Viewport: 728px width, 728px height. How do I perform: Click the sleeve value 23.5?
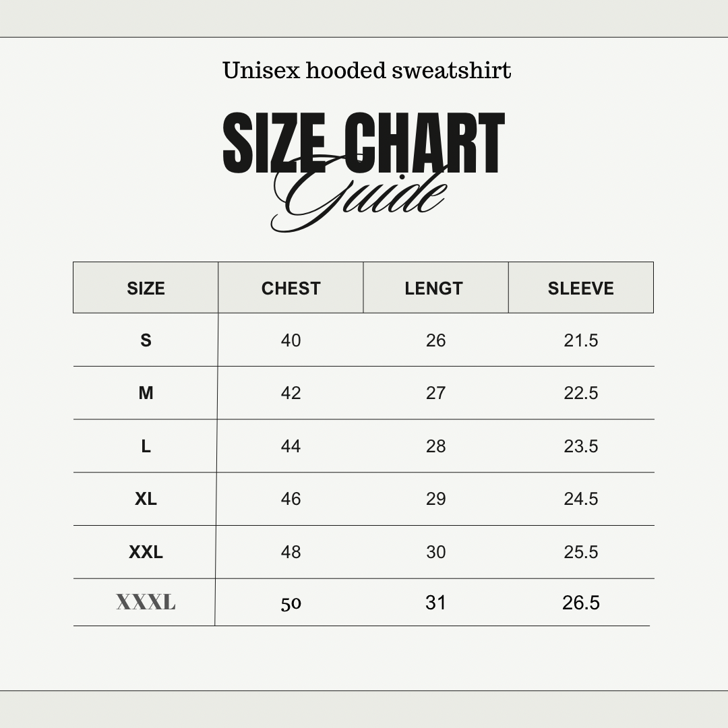click(580, 446)
